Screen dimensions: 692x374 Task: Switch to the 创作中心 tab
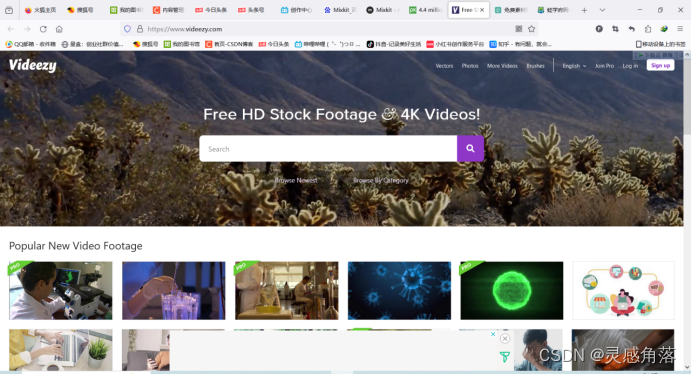[297, 10]
